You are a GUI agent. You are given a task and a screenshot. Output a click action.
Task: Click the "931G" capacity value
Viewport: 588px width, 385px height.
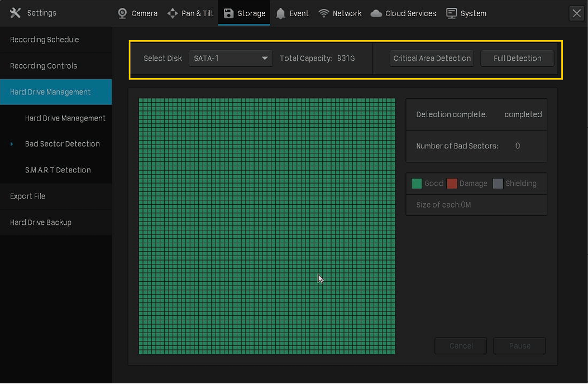(x=346, y=59)
